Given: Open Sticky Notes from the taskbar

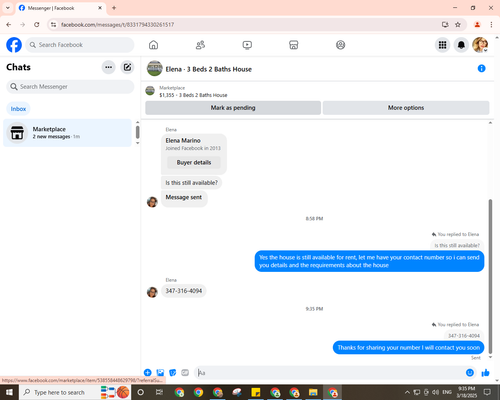Looking at the screenshot, I should (256, 392).
